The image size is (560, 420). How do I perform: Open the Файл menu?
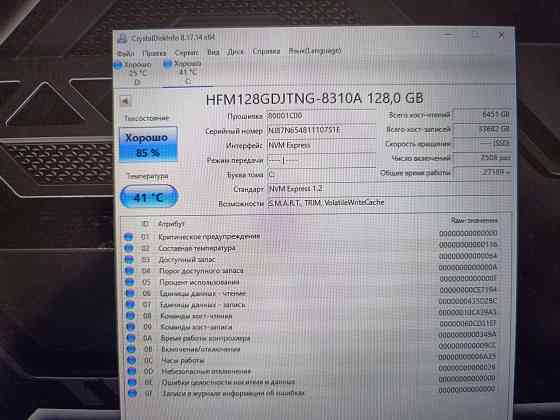tap(126, 53)
